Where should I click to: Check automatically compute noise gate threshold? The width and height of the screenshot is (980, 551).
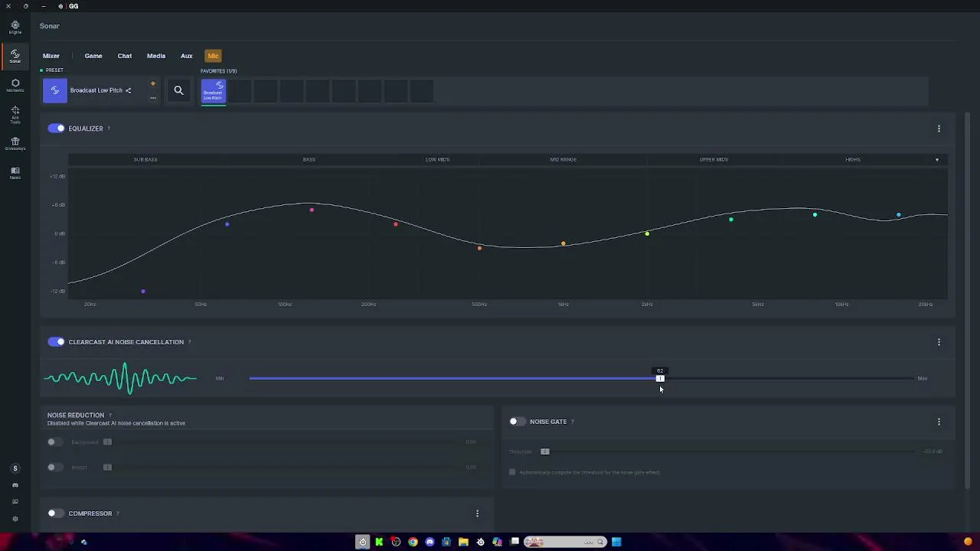click(x=512, y=472)
